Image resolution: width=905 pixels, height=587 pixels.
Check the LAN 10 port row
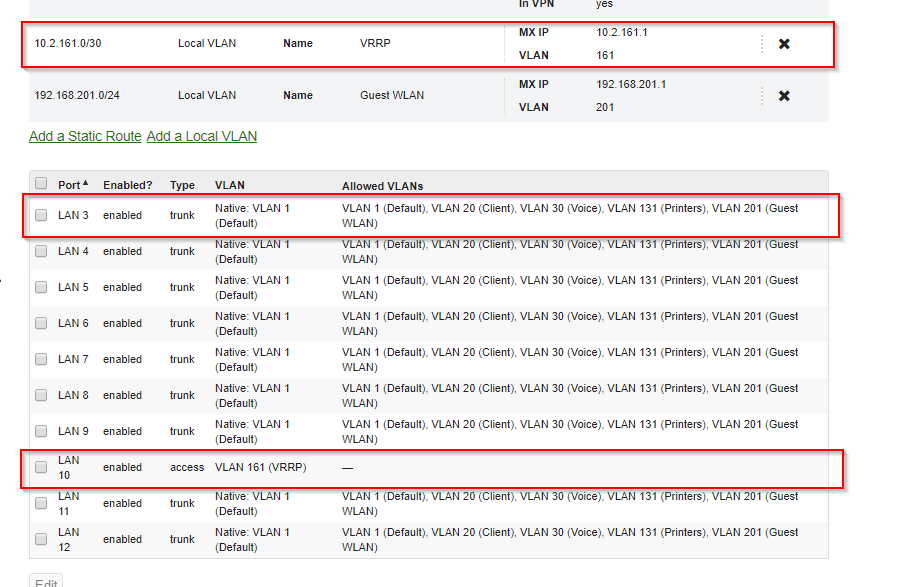[41, 467]
